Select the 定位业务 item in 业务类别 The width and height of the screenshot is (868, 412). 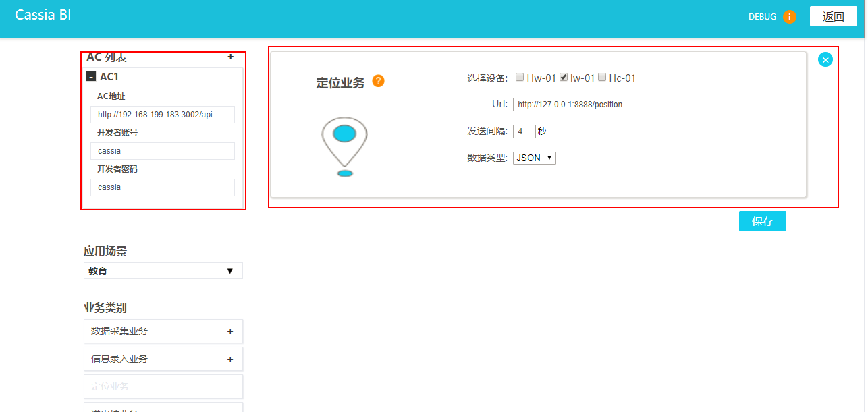pos(163,386)
